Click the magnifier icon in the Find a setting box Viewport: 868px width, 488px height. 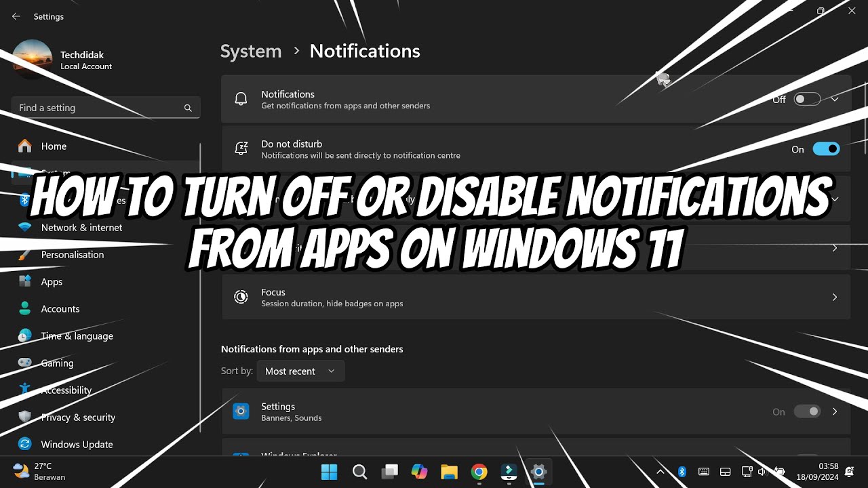click(188, 108)
